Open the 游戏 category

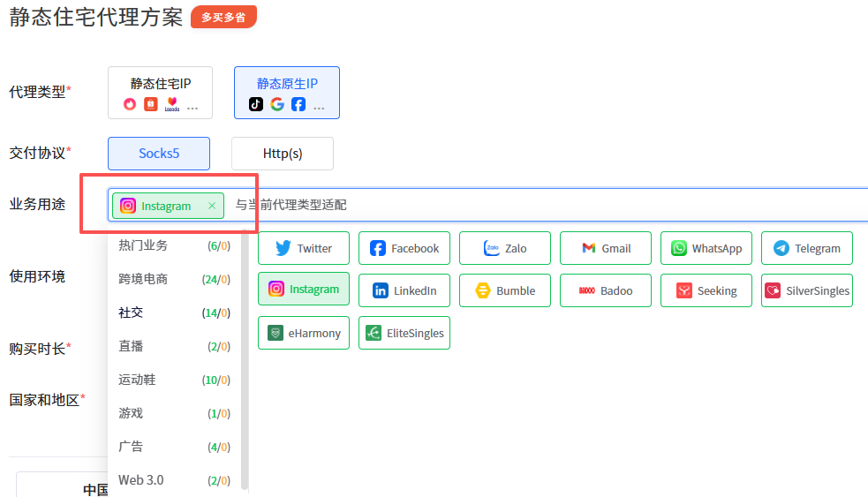(x=174, y=413)
